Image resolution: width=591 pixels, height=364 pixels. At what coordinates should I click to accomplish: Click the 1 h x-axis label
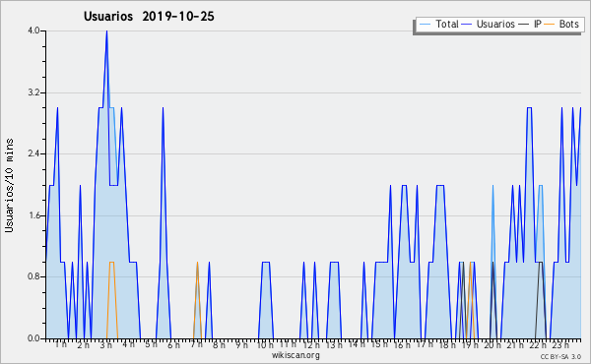(x=61, y=344)
